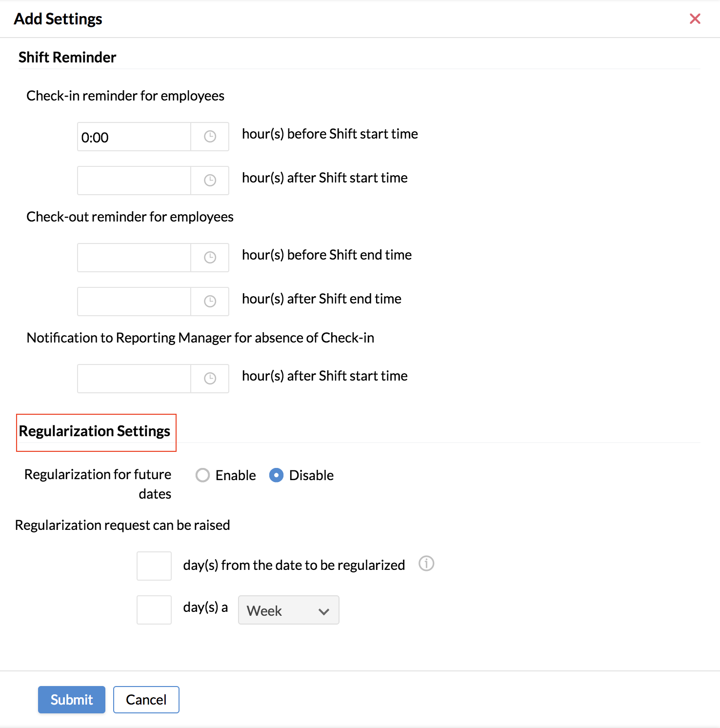
Task: Click empty field for hours after Shift start check-in
Action: pos(134,181)
